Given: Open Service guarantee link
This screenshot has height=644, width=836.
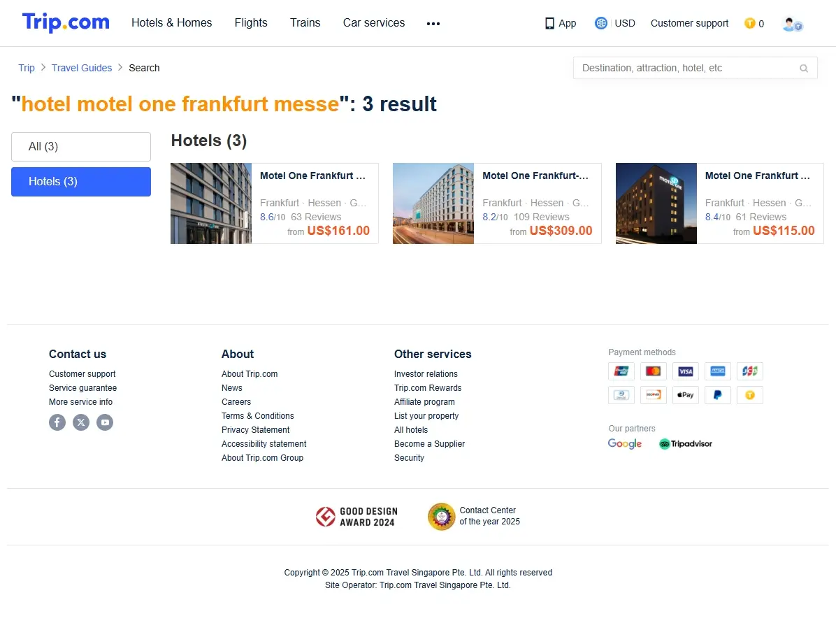Looking at the screenshot, I should point(82,388).
